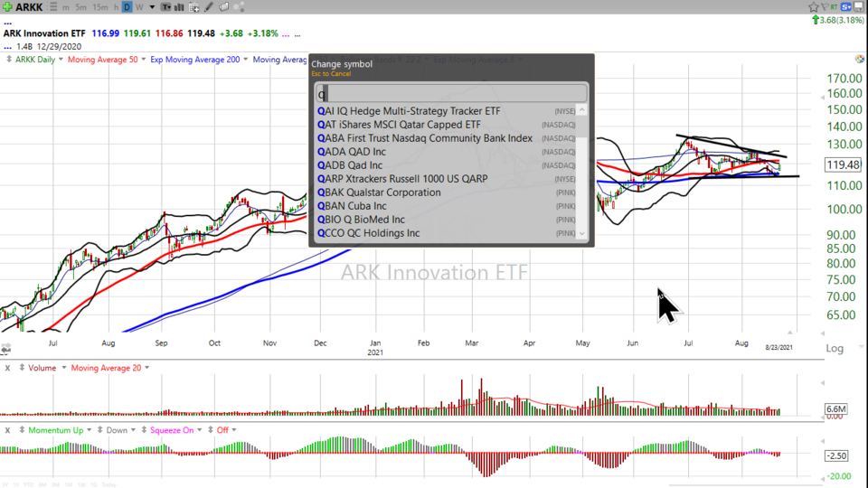Click the symbol list scroll up arrow
Screen dimensions: 868x488
(581, 110)
